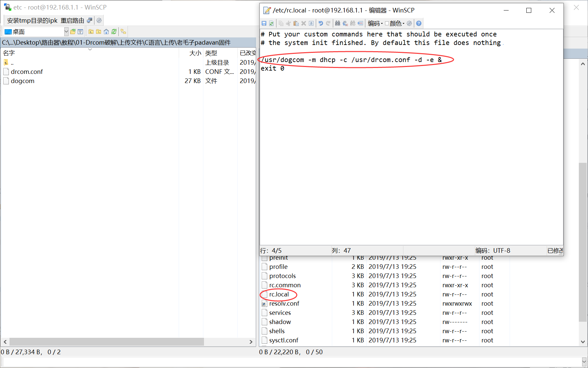Paste clipboard text using editor toolbar
This screenshot has width=588, height=368.
[296, 23]
